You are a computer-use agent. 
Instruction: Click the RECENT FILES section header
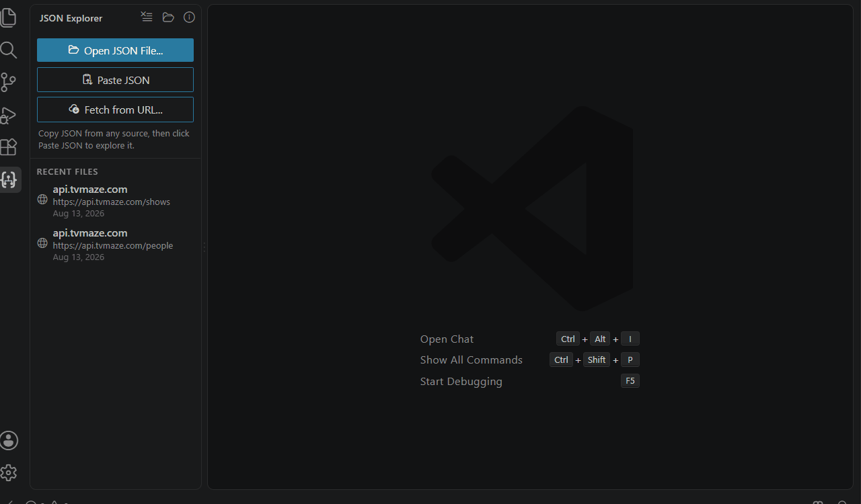tap(67, 172)
